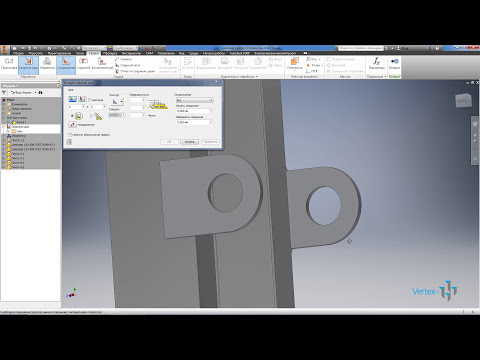Click the Plane (Плоскость) work feature tool

[x=294, y=63]
